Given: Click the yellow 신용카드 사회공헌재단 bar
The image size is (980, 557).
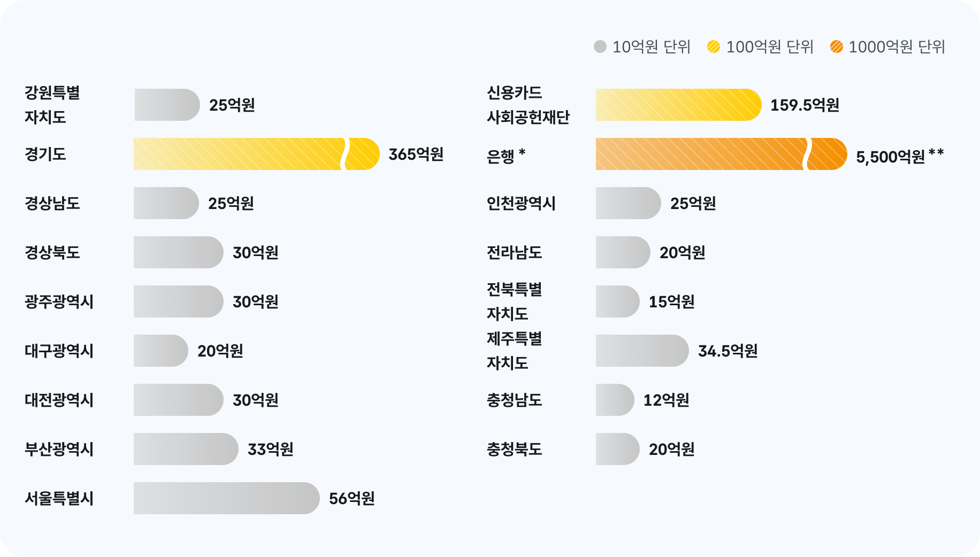Looking at the screenshot, I should click(x=678, y=105).
